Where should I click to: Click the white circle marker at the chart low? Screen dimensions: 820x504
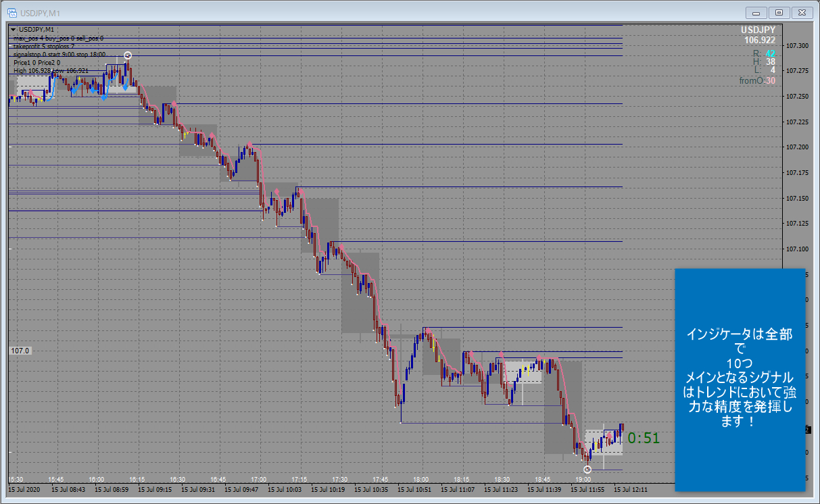[587, 469]
